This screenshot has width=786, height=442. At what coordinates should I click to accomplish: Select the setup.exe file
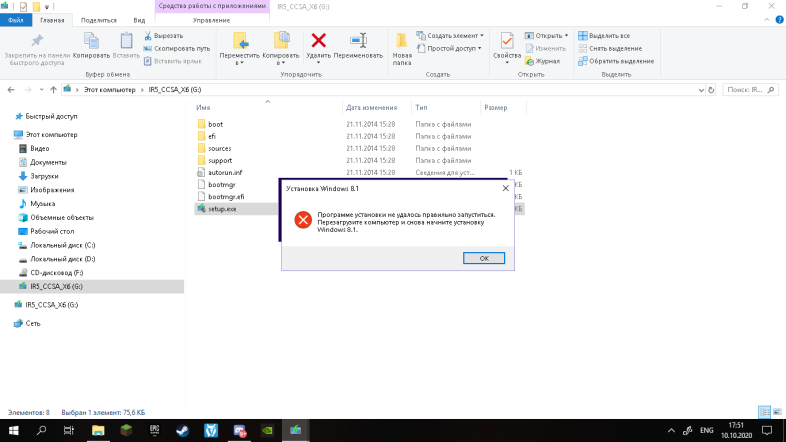point(222,209)
